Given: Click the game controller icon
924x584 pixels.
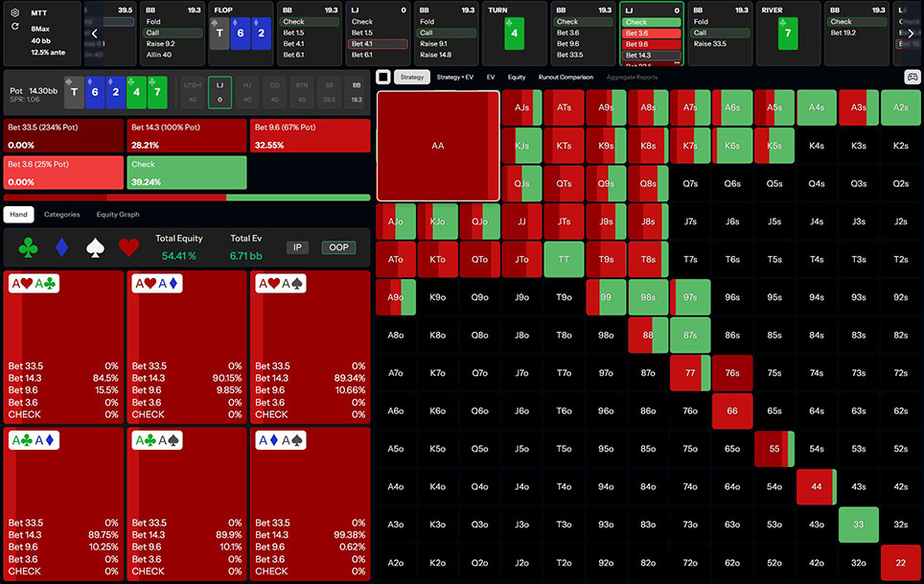Looking at the screenshot, I should click(911, 77).
